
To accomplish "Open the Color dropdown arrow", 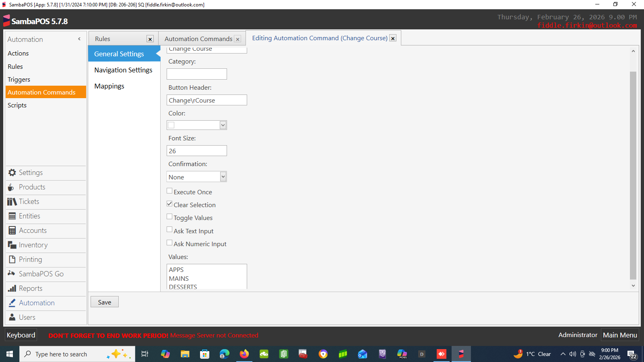I will coord(223,125).
